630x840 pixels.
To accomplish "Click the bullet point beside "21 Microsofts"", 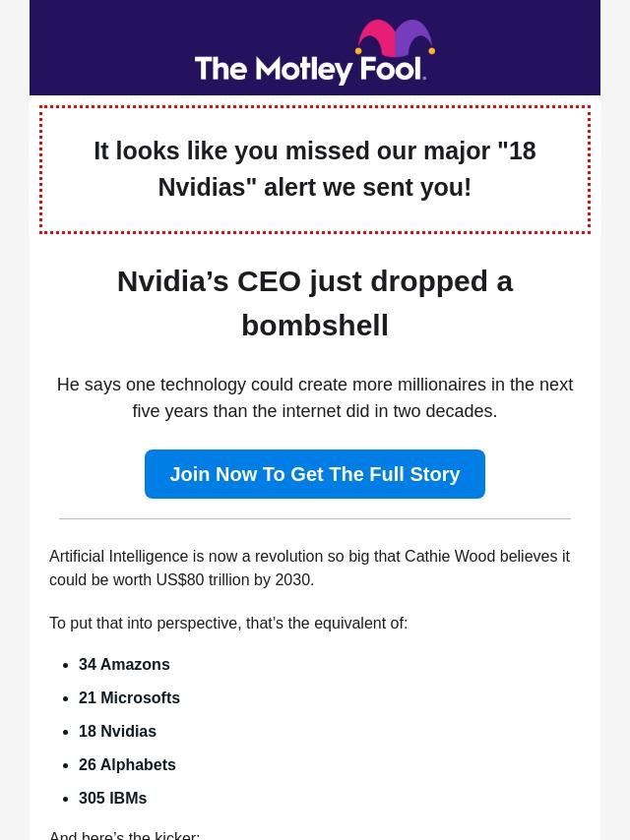I will click(x=65, y=698).
